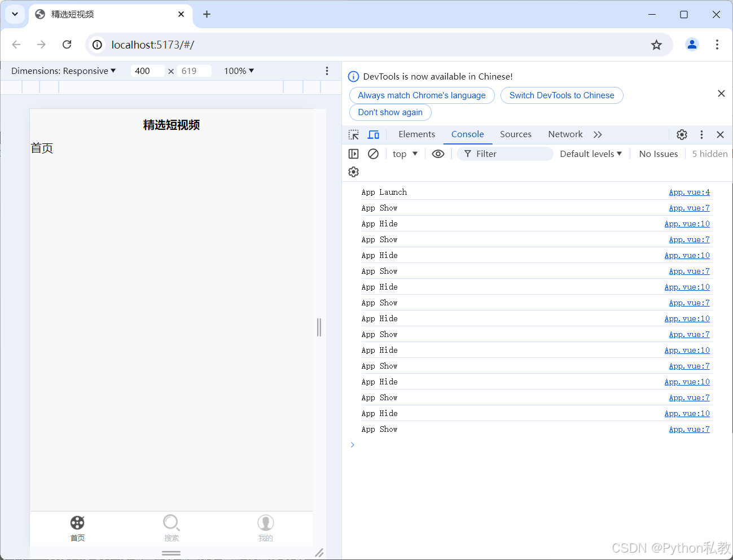This screenshot has height=560, width=733.
Task: Clear the console with the ban icon
Action: 373,154
